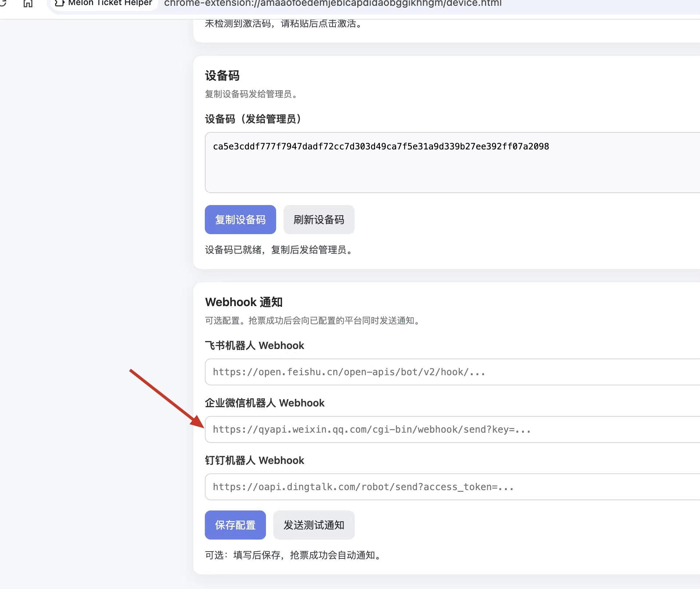Click the 飞书机器人 Webhook input field
700x589 pixels.
point(452,372)
